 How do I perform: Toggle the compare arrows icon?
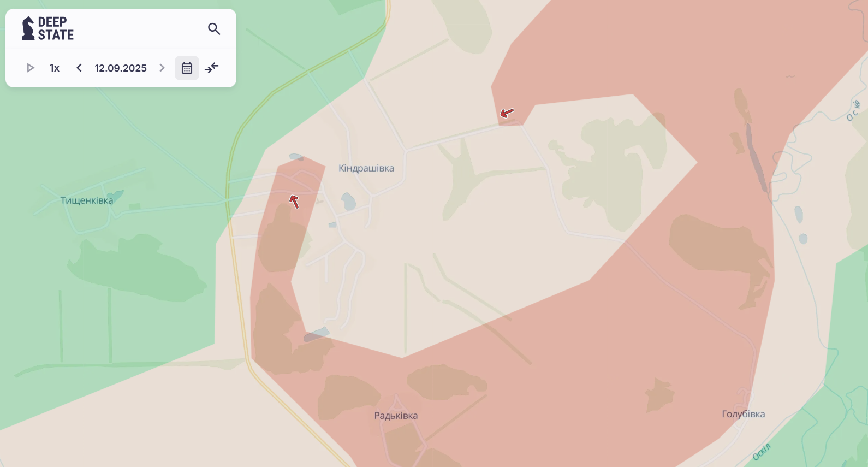tap(212, 68)
